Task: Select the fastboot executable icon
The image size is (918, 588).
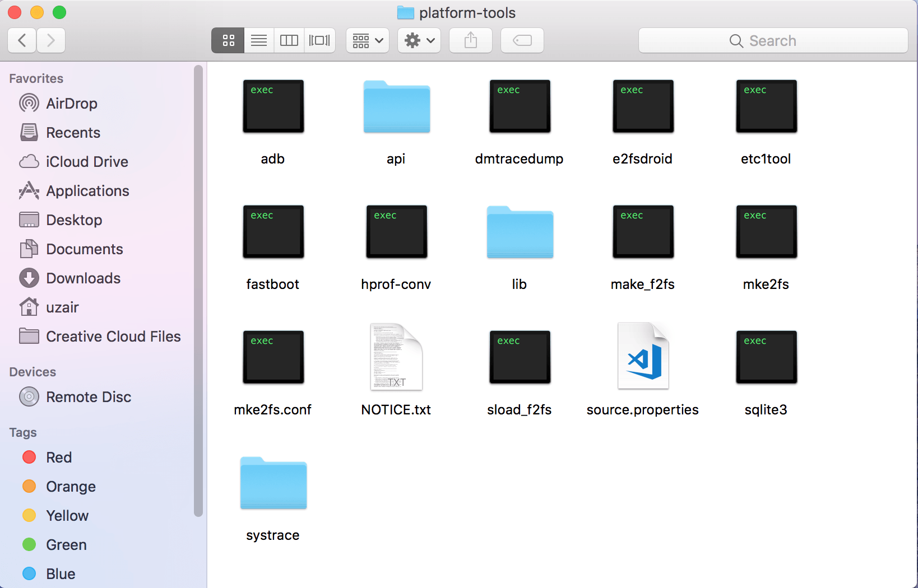Action: point(273,232)
